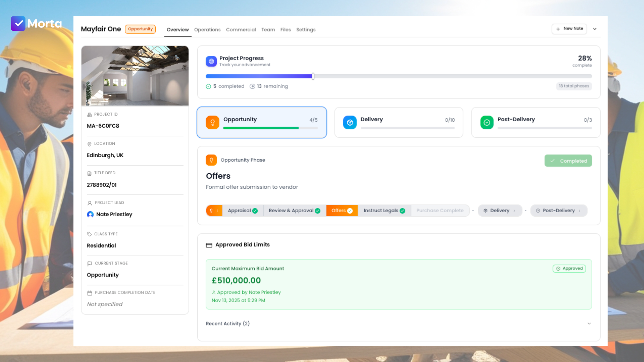Go to the Files tab
The height and width of the screenshot is (362, 644).
pyautogui.click(x=285, y=29)
